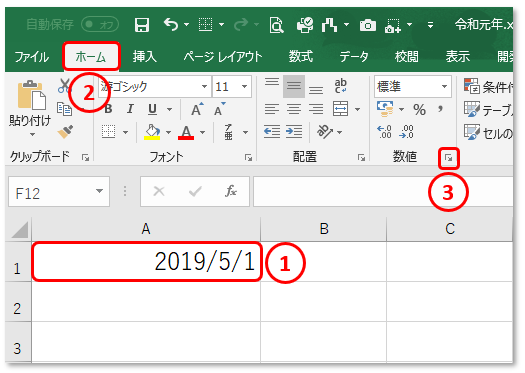Toggle Bold formatting

tap(108, 109)
